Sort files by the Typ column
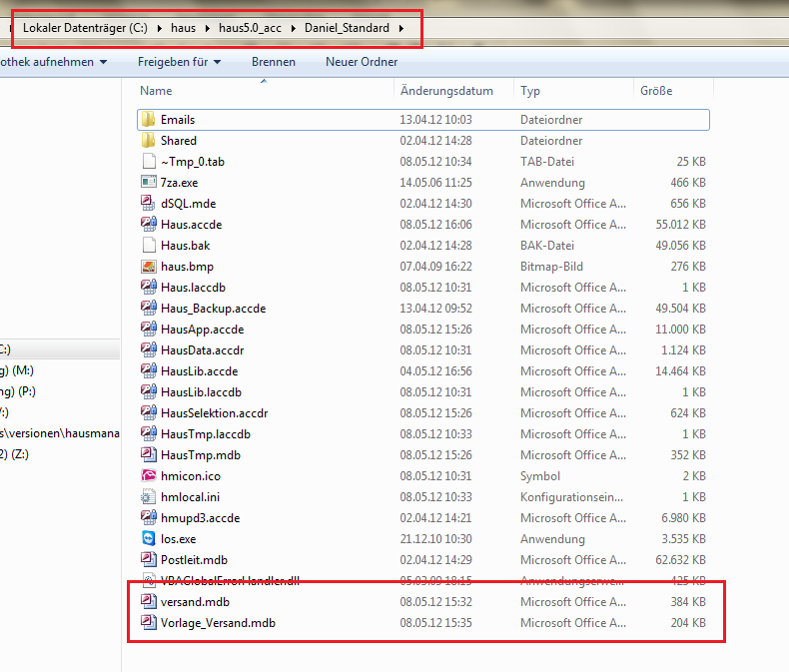The width and height of the screenshot is (789, 672). [530, 91]
